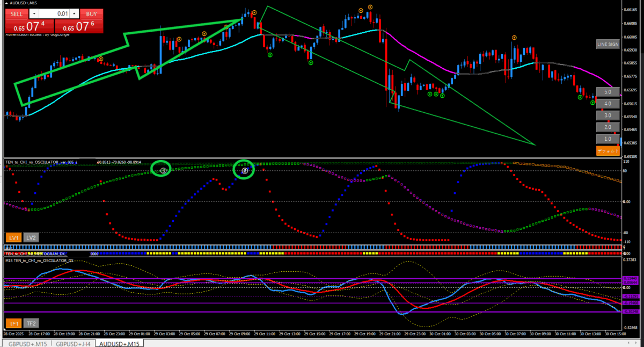This screenshot has width=644, height=347.
Task: Select the 5.0 level button
Action: point(608,92)
